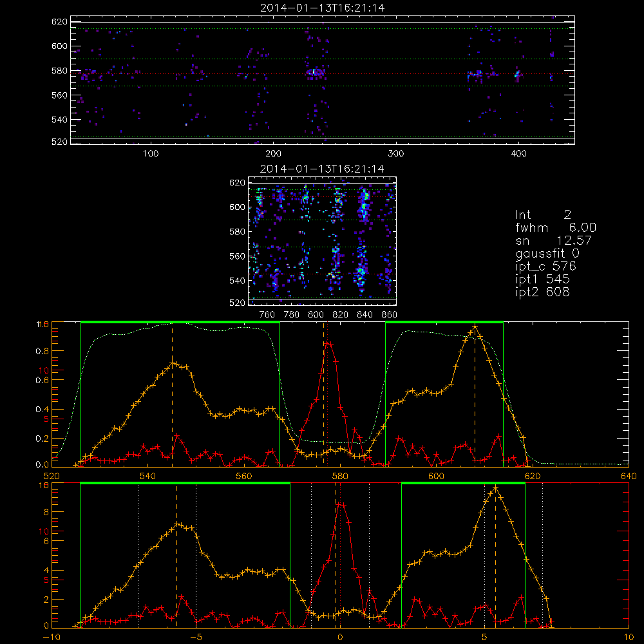Click x-axis label -5 on bottom profile plot
This screenshot has height=644, width=644.
pos(196,638)
